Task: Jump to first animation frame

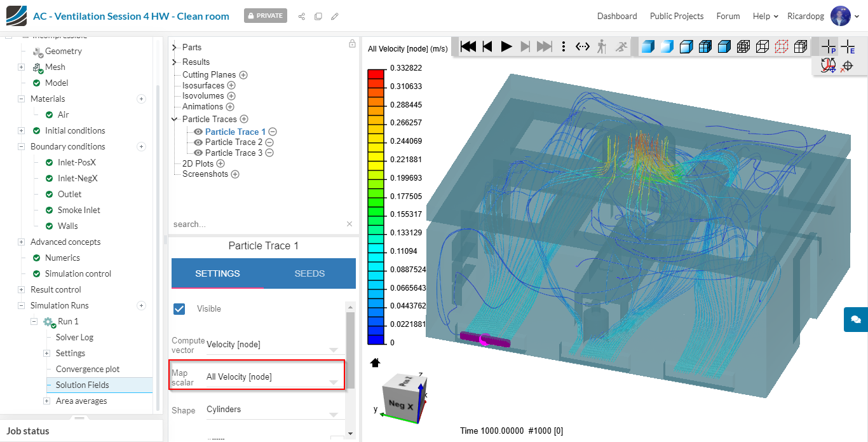Action: click(468, 46)
